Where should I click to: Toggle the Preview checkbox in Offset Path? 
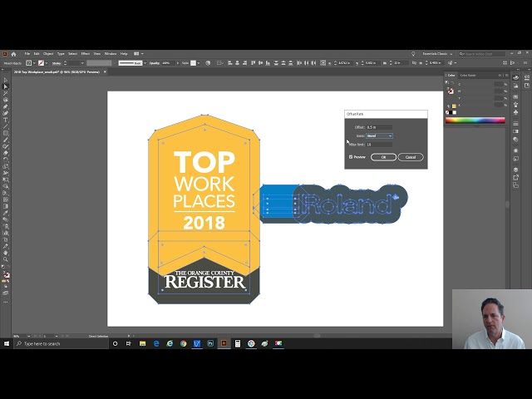point(351,156)
